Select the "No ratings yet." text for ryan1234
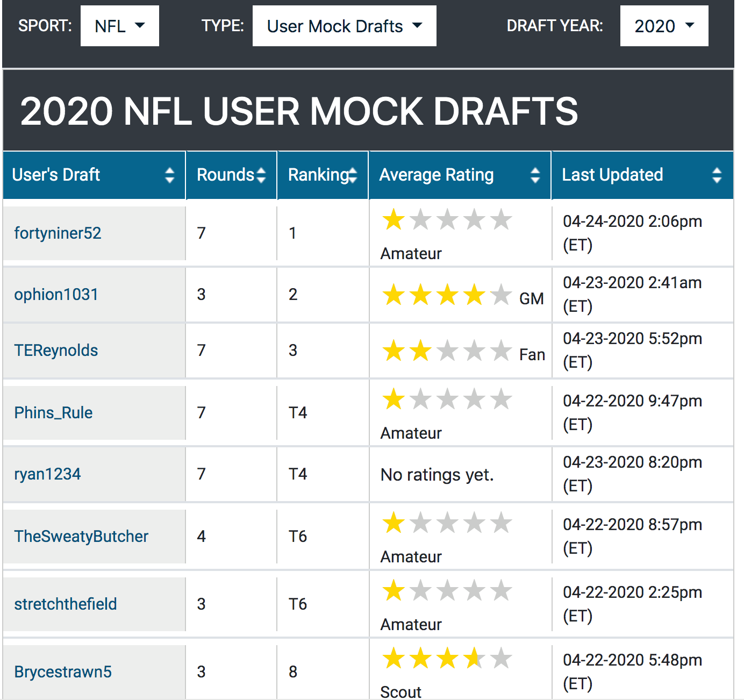Screen dimensions: 744x700 click(x=437, y=475)
